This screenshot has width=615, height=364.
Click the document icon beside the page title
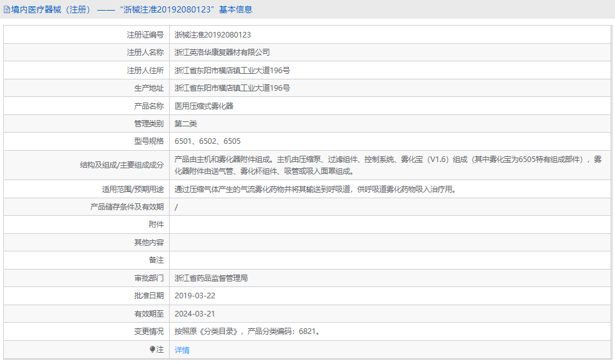coord(7,9)
